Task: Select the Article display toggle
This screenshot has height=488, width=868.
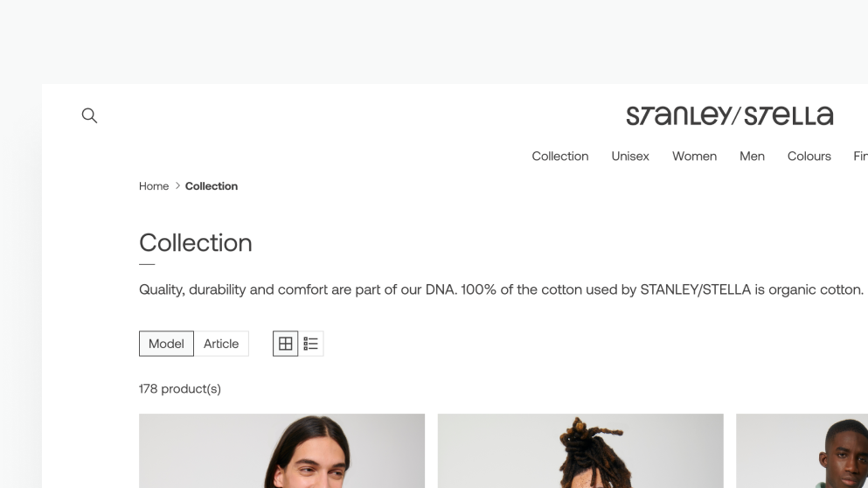Action: 221,344
